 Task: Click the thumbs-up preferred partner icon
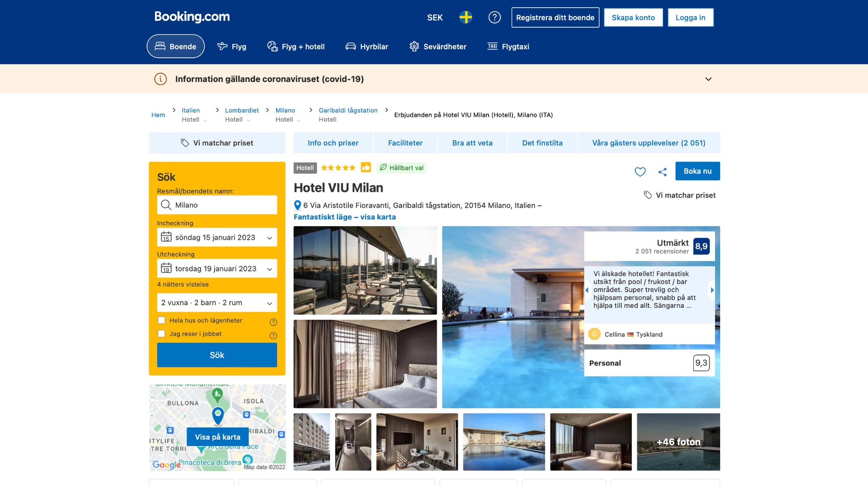click(366, 168)
